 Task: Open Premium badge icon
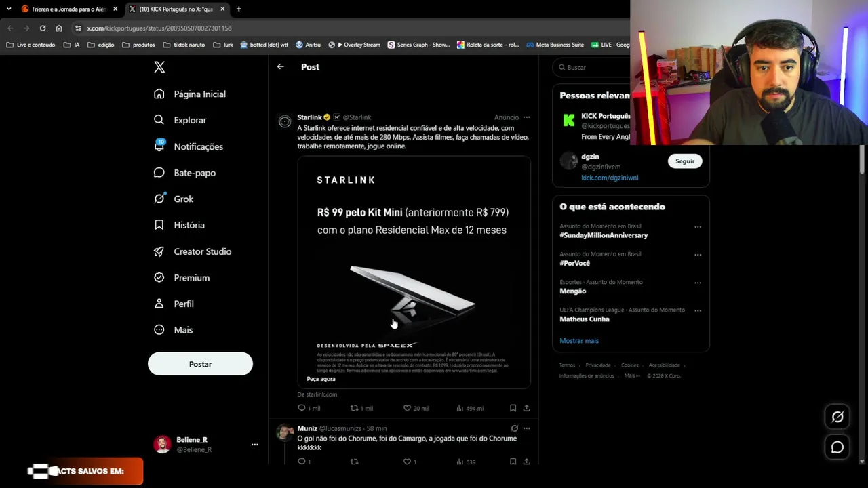[159, 277]
